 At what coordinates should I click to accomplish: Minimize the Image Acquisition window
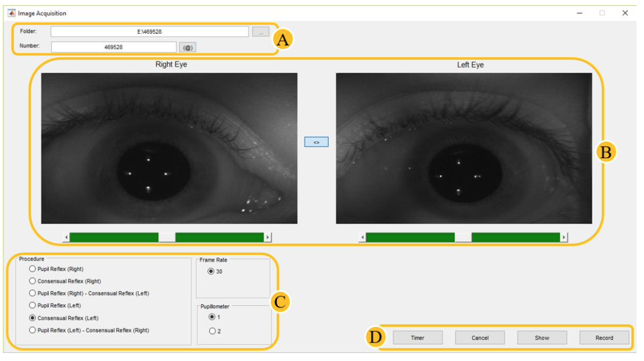point(579,13)
